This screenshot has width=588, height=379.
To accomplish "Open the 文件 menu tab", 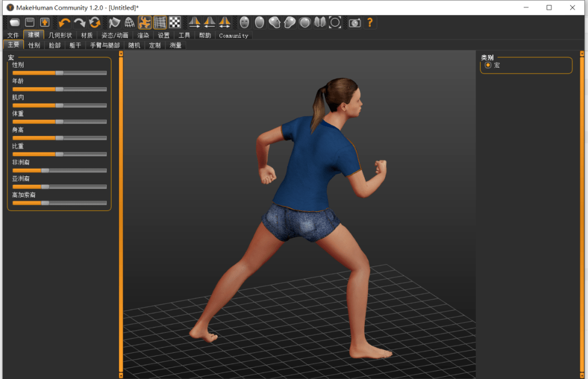I will coord(13,35).
